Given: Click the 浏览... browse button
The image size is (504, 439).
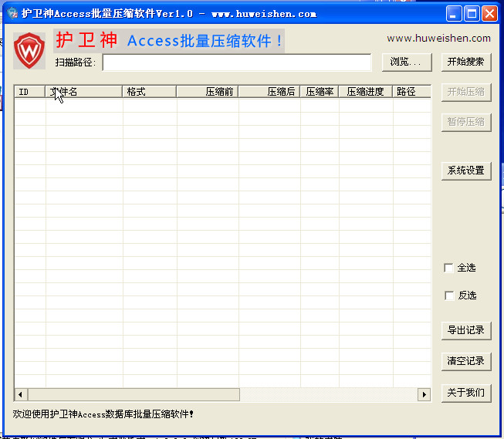Looking at the screenshot, I should click(x=406, y=62).
